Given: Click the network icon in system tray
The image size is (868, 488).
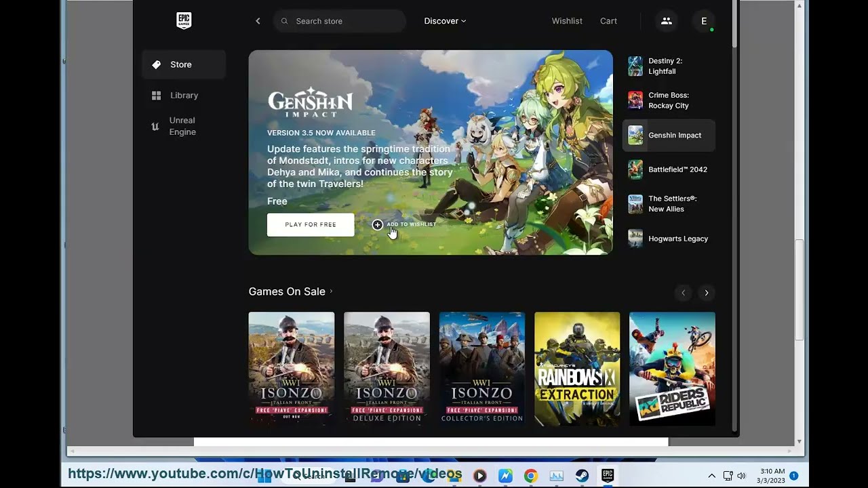Looking at the screenshot, I should click(x=728, y=476).
